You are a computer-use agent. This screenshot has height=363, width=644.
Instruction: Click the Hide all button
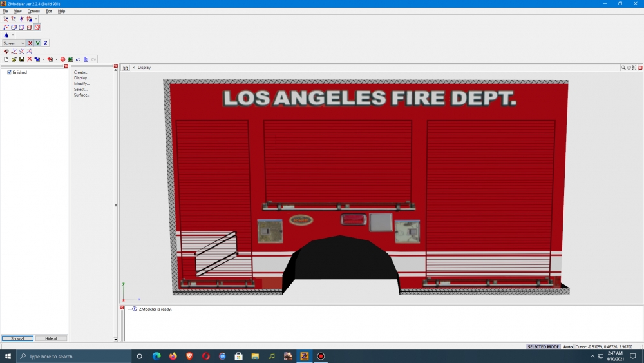point(51,338)
